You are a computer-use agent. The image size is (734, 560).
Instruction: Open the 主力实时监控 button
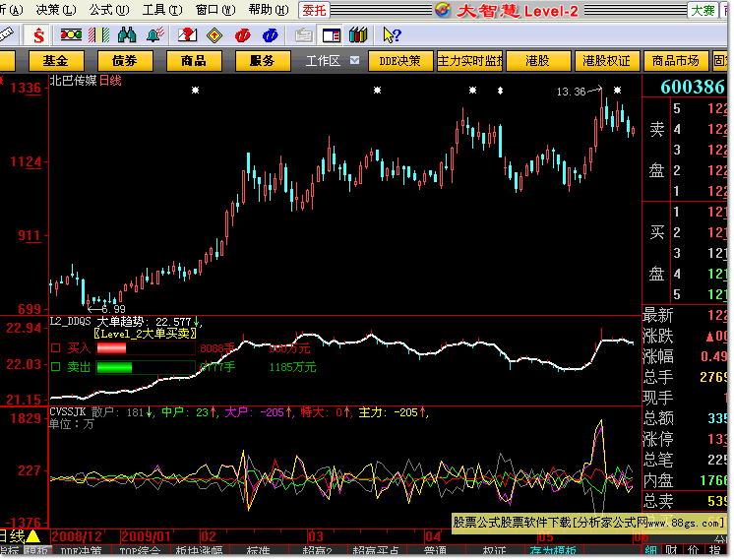click(x=469, y=61)
